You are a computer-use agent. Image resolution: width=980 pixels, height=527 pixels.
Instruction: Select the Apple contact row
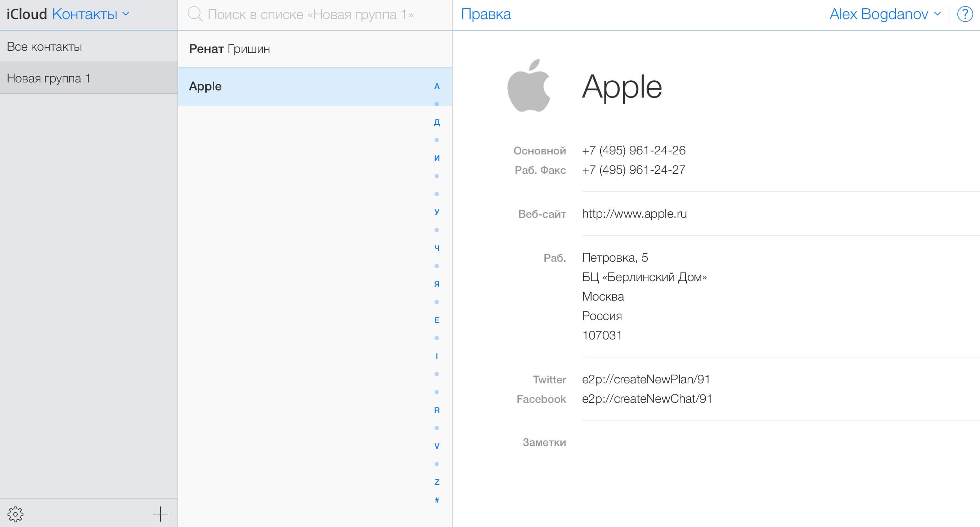pos(315,86)
